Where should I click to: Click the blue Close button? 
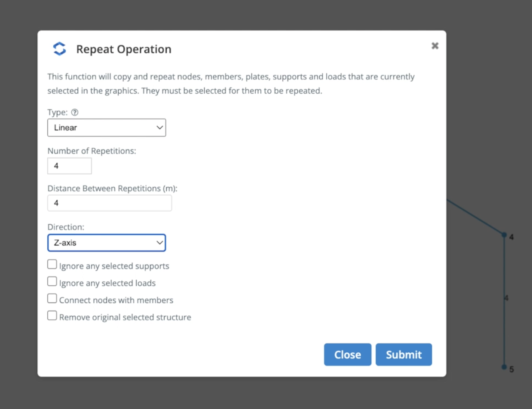[347, 354]
